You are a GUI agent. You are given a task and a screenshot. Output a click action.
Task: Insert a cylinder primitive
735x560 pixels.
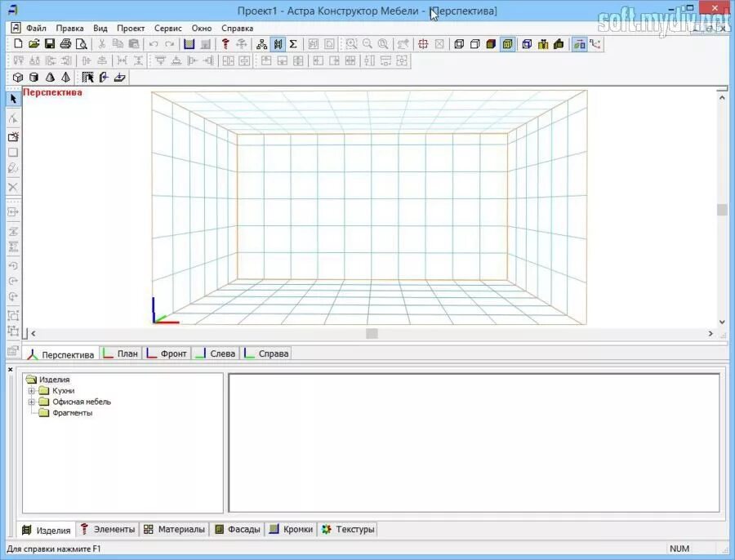click(33, 78)
